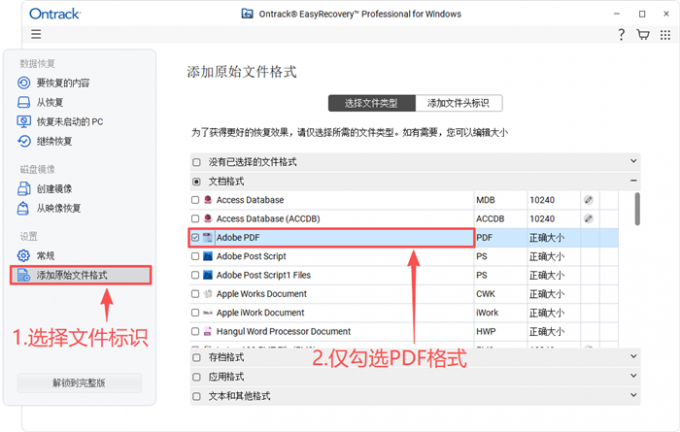Expand the 文本和其他格式 section
Viewport: 680px width, 432px height.
pos(633,395)
